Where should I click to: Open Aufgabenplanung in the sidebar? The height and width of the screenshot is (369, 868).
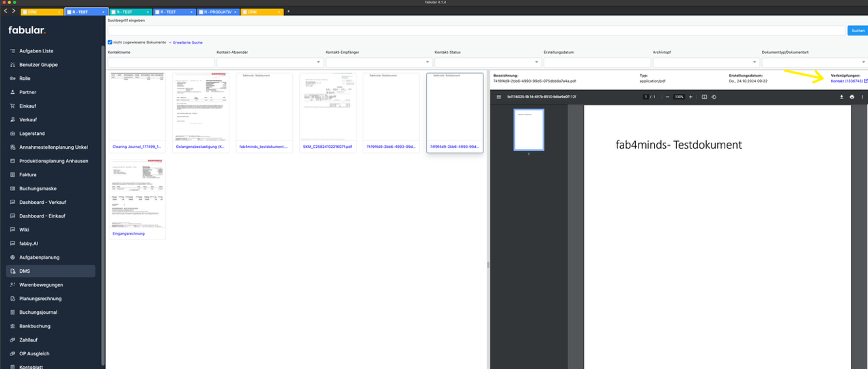[51, 257]
